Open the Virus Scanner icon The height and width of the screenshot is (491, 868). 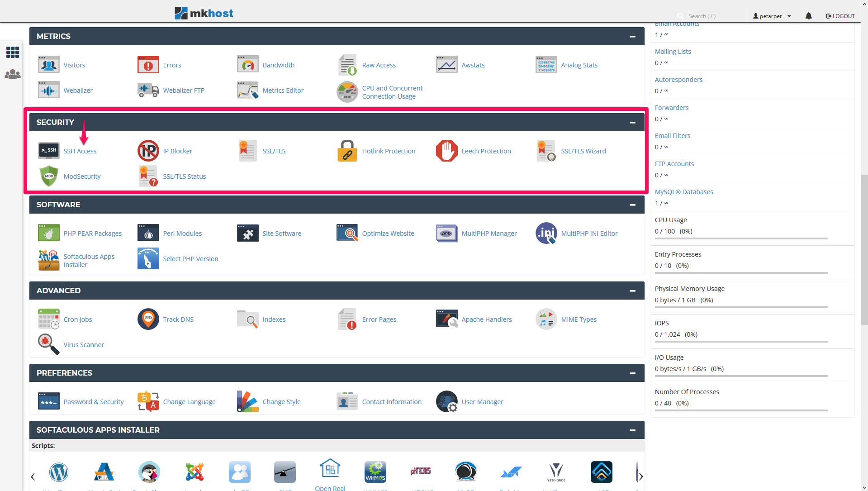point(49,344)
